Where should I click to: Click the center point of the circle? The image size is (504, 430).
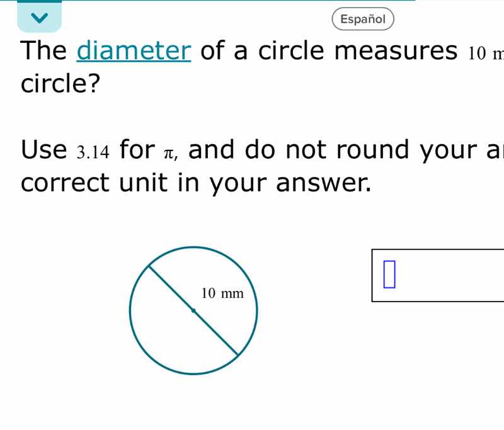pos(192,311)
